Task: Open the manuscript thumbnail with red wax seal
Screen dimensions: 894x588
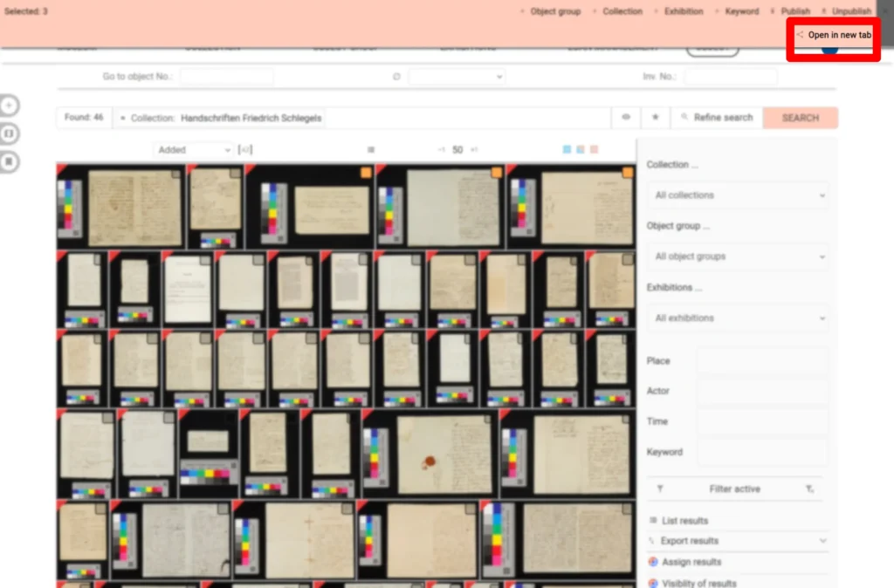Action: (430, 454)
